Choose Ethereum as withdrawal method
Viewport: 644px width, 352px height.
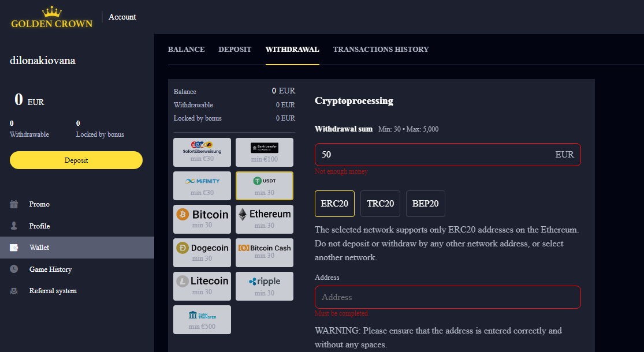[265, 219]
